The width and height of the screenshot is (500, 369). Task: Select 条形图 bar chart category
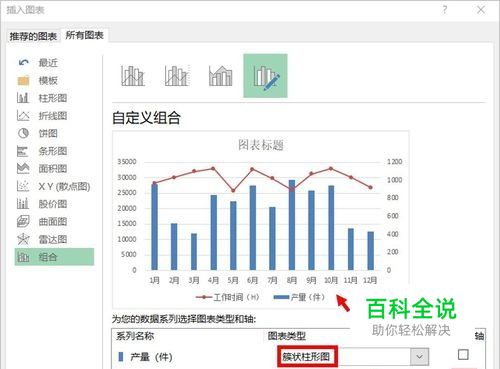click(53, 151)
